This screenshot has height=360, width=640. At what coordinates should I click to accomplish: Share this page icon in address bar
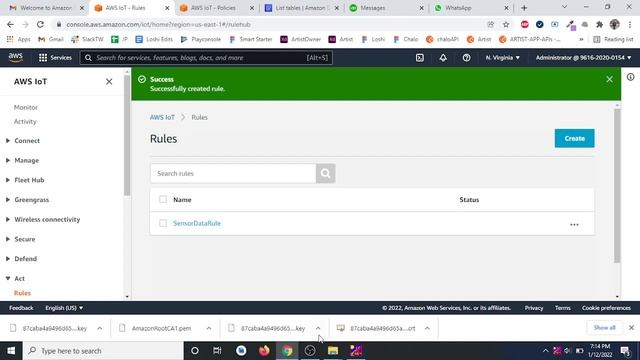[x=491, y=24]
